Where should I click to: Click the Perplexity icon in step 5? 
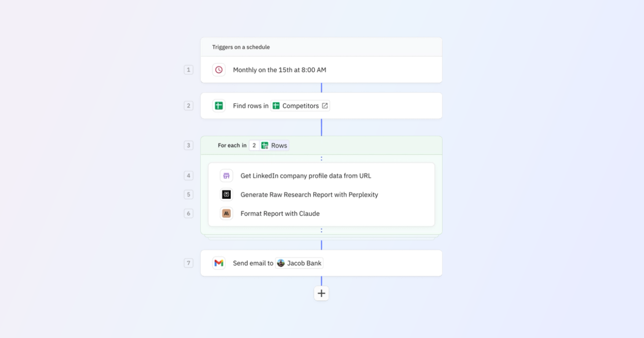point(226,195)
